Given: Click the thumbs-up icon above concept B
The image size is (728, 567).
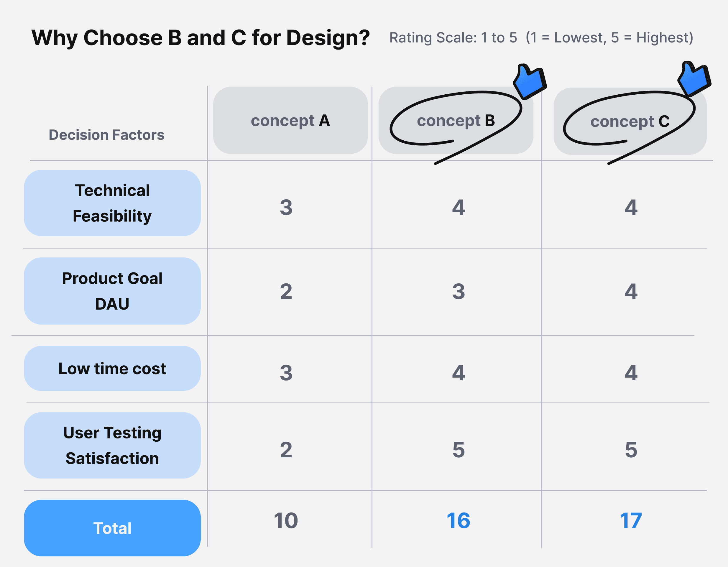Looking at the screenshot, I should (x=530, y=82).
